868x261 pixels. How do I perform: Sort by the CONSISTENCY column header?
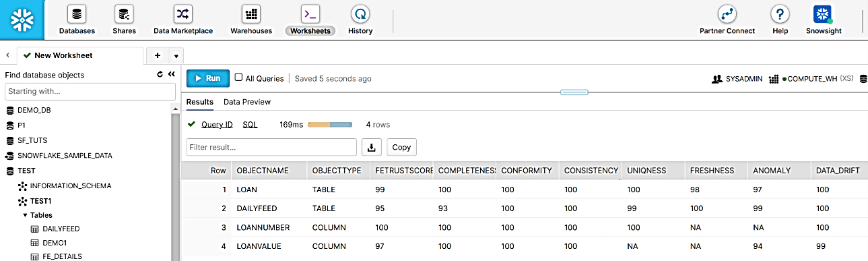pyautogui.click(x=591, y=171)
